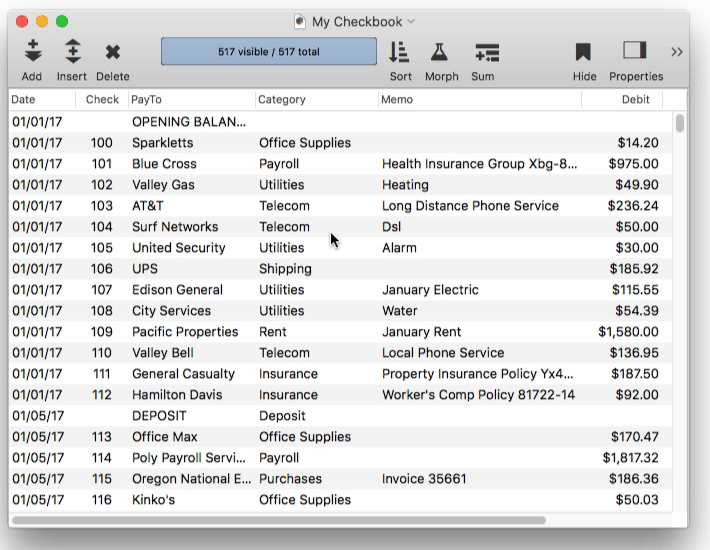
Task: Click the My Checkbook document proxy icon
Action: 300,21
